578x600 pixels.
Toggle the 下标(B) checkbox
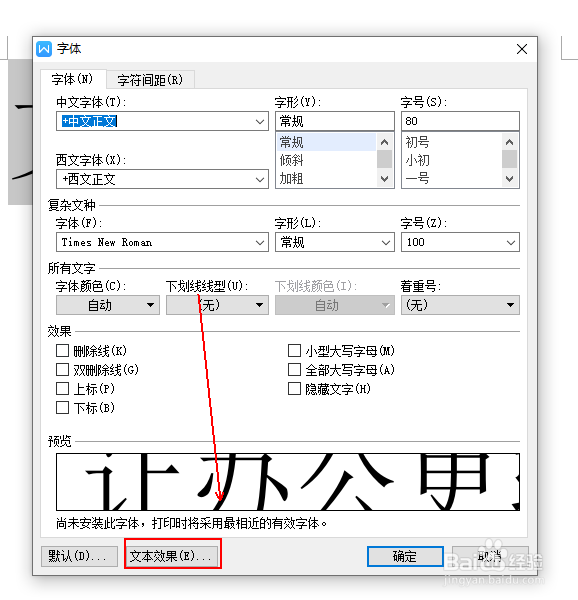pos(62,408)
